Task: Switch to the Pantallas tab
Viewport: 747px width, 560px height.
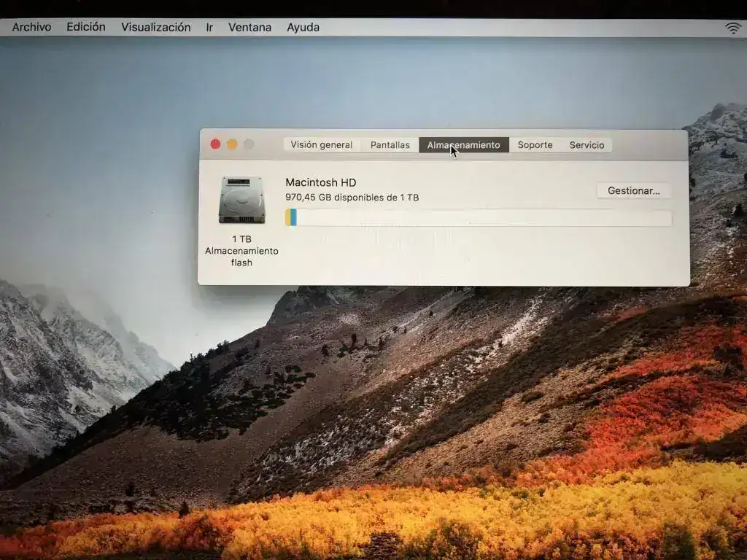Action: tap(390, 145)
